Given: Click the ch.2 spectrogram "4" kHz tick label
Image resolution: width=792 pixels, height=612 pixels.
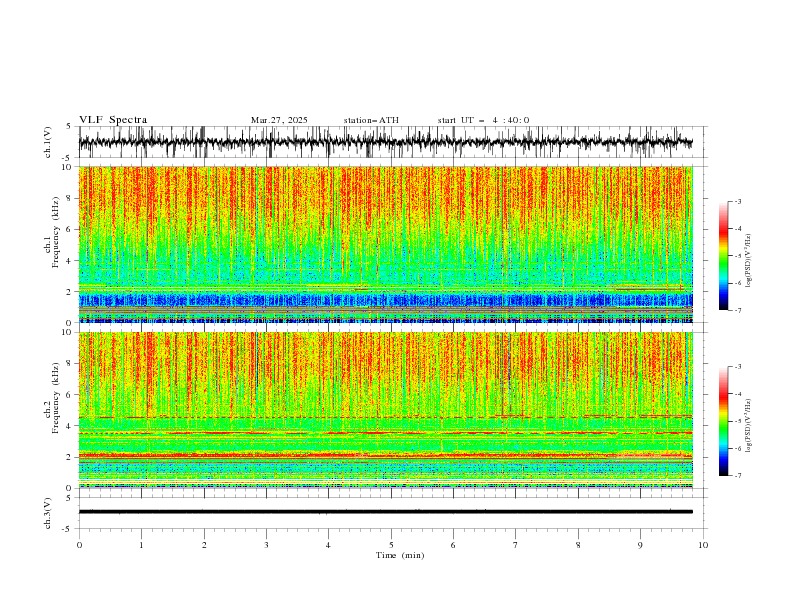Looking at the screenshot, I should point(70,426).
